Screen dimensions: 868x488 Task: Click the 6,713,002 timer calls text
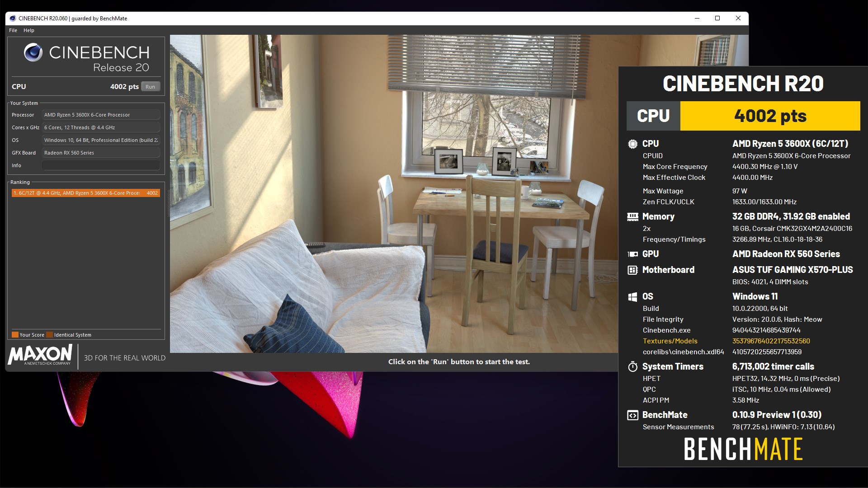coord(773,367)
